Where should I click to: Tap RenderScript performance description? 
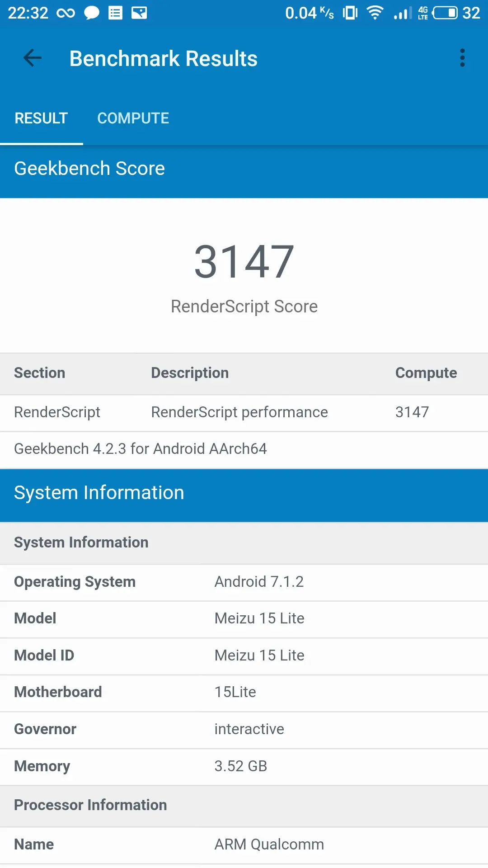coord(239,412)
